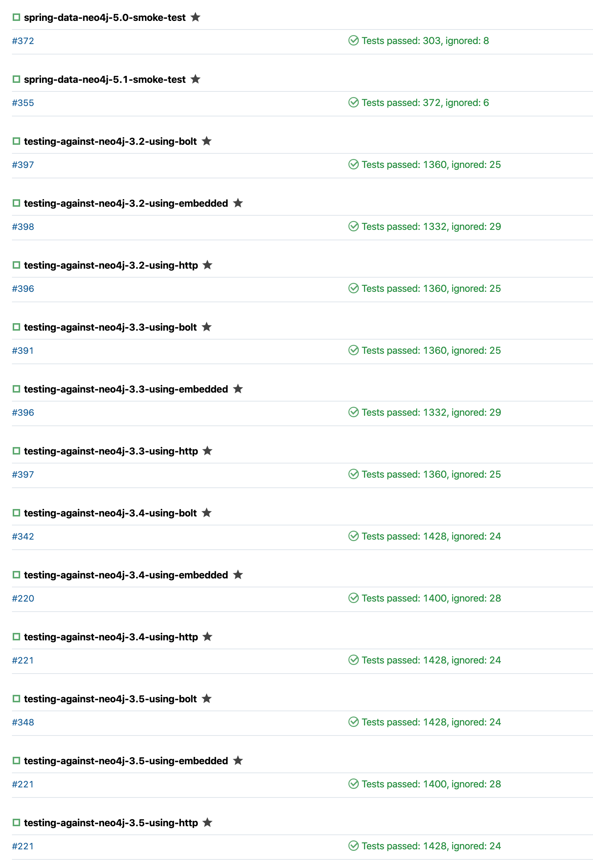Click the green status square beside testing-against-neo4j-3.5-using-http

click(16, 823)
